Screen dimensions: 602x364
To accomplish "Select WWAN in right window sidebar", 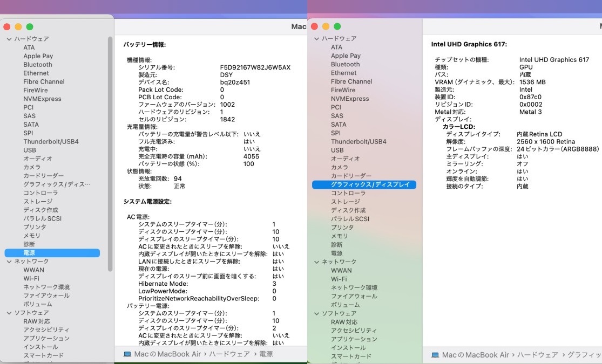I will (x=341, y=270).
